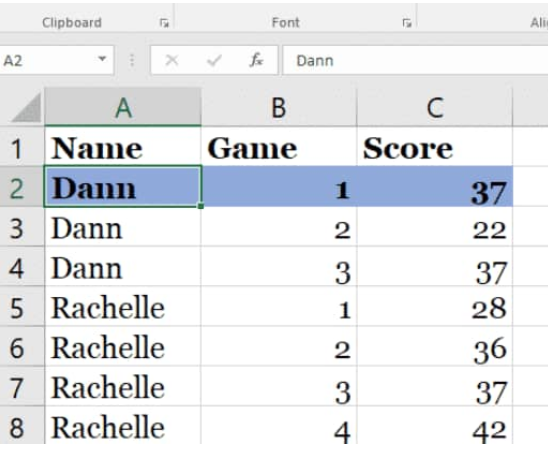Screen dimensions: 548x456
Task: Click the Insert Function fx icon
Action: point(256,60)
